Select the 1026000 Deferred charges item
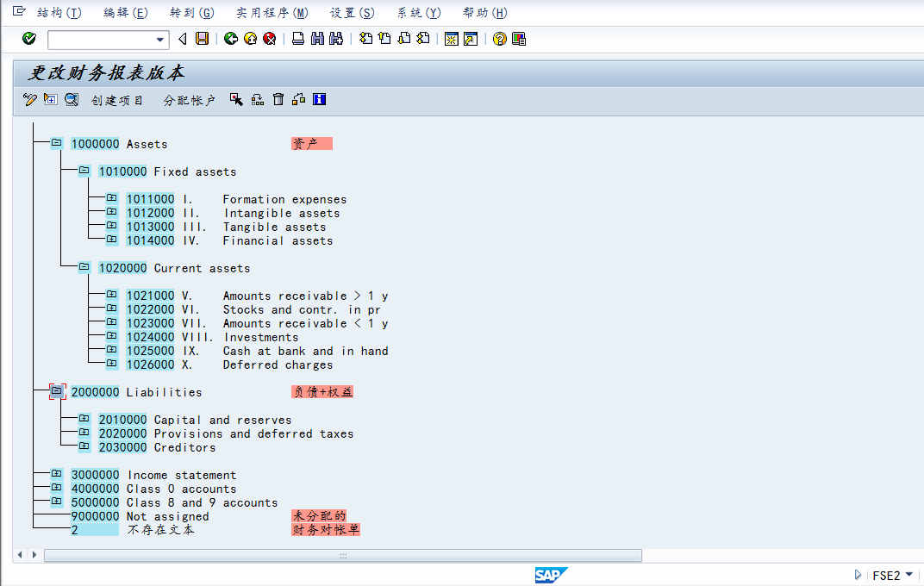Viewport: 924px width, 586px height. tap(230, 365)
